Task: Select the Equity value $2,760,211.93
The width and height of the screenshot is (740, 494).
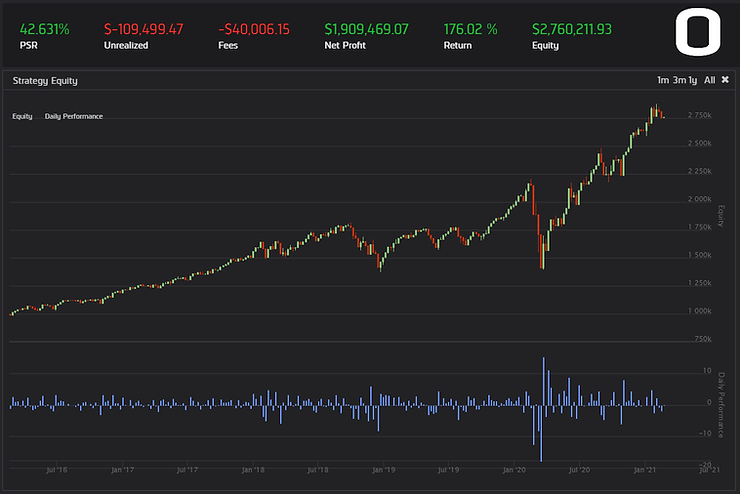Action: point(572,29)
